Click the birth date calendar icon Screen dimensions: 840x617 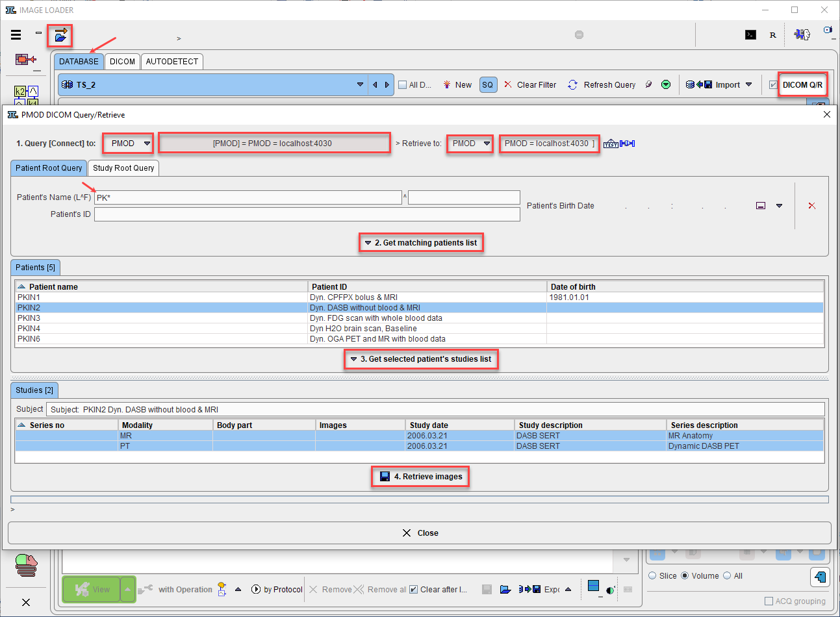pyautogui.click(x=761, y=206)
